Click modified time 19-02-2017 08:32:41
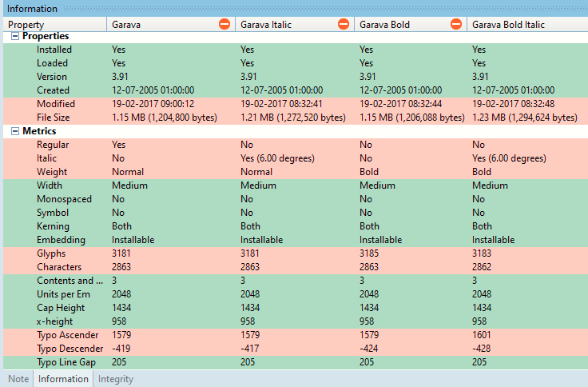 tap(281, 104)
